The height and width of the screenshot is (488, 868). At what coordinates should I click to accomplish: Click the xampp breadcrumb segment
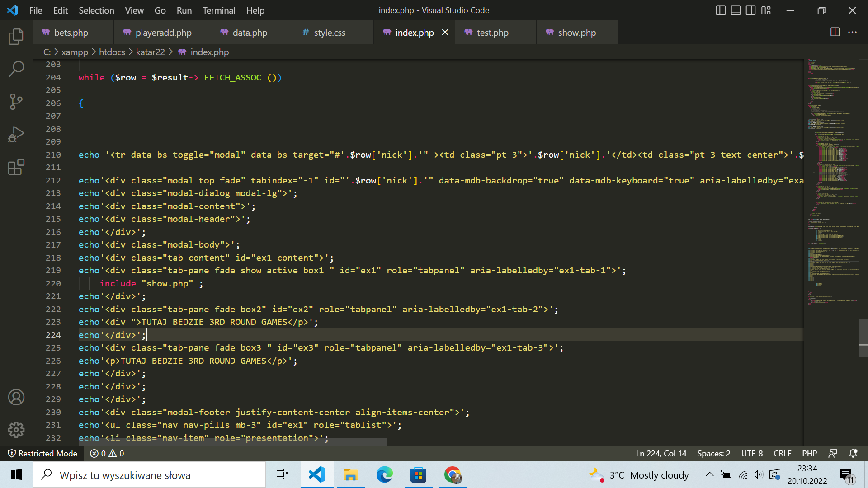(75, 52)
